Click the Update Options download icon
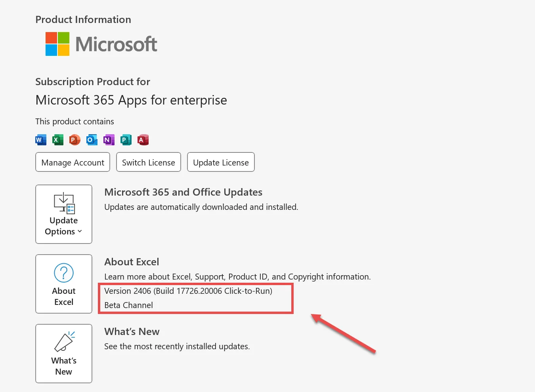The width and height of the screenshot is (535, 392). point(64,203)
